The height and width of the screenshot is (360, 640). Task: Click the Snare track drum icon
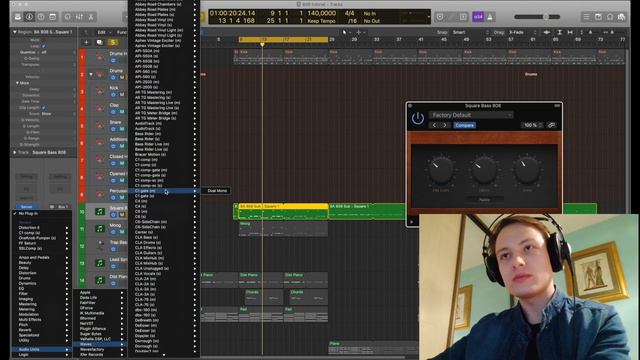click(x=100, y=125)
